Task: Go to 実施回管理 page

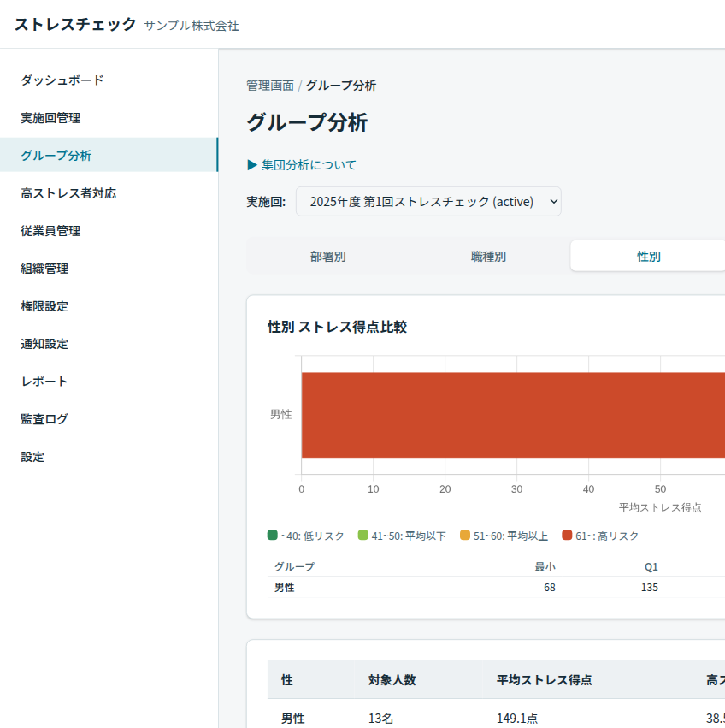Action: (50, 118)
